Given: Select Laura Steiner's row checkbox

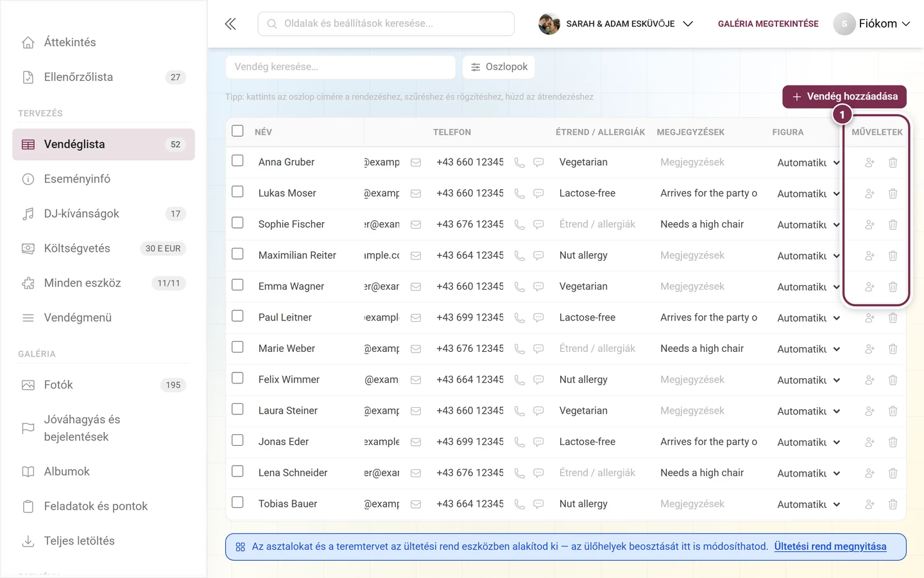Looking at the screenshot, I should coord(237,410).
